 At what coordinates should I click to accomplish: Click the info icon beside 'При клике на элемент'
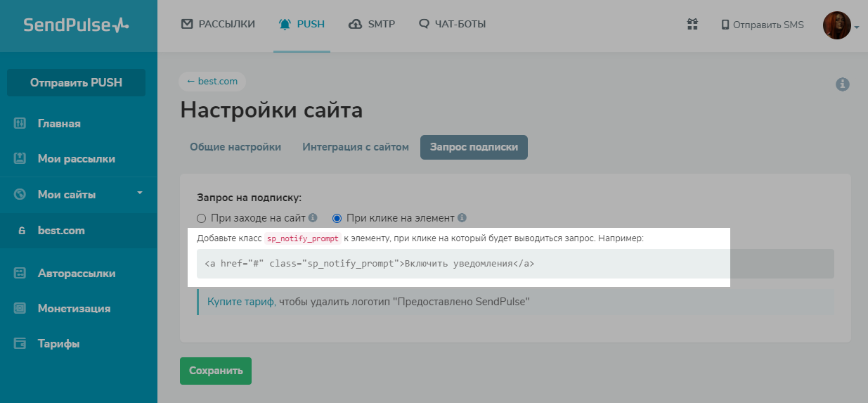pyautogui.click(x=462, y=218)
